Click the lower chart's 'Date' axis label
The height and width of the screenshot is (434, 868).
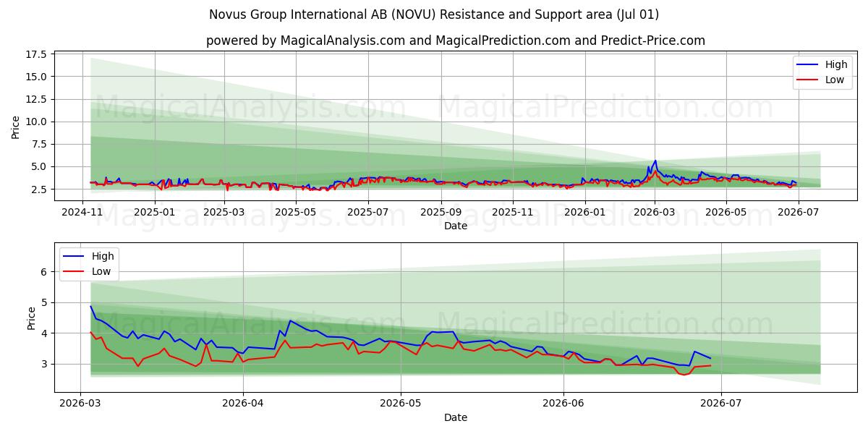coord(456,417)
